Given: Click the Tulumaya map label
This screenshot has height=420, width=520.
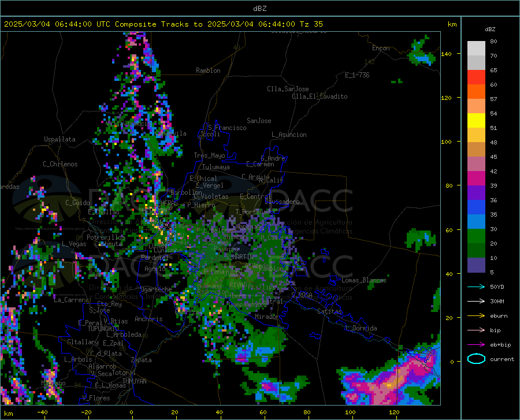Looking at the screenshot, I should [216, 167].
